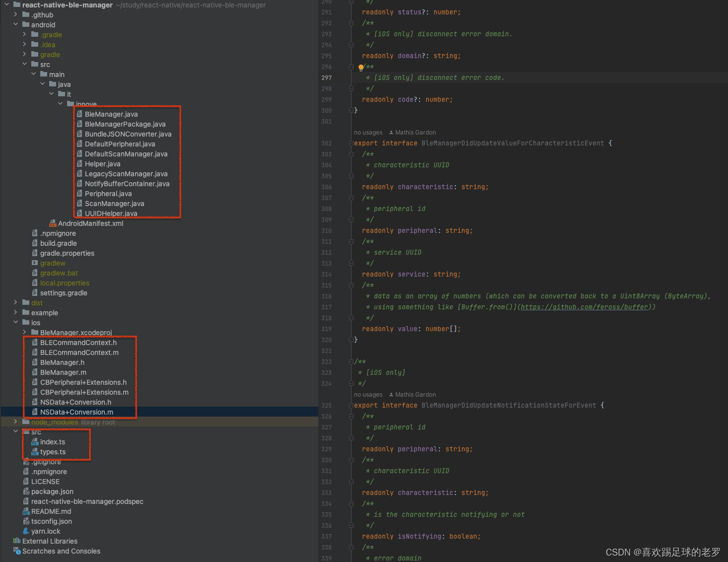Click 'no usages' hint above line 302
The width and height of the screenshot is (728, 562).
368,133
